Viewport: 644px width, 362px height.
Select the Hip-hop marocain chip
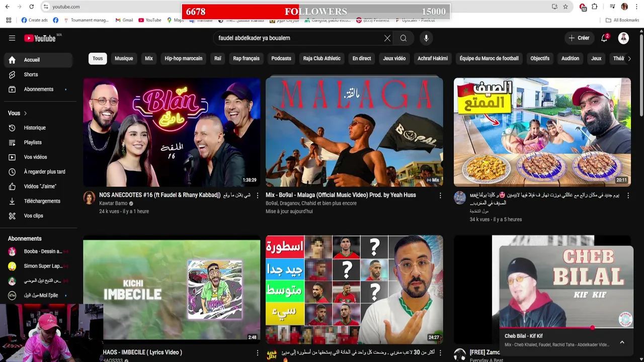[184, 58]
